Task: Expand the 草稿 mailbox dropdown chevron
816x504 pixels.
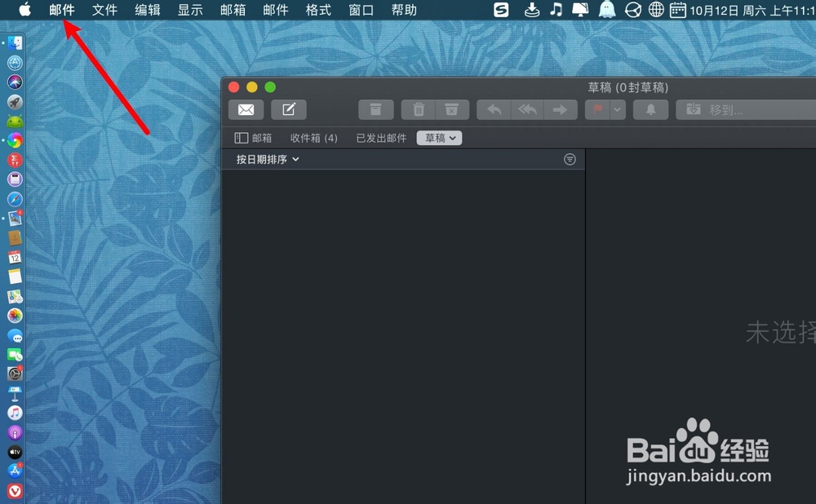Action: pyautogui.click(x=454, y=138)
